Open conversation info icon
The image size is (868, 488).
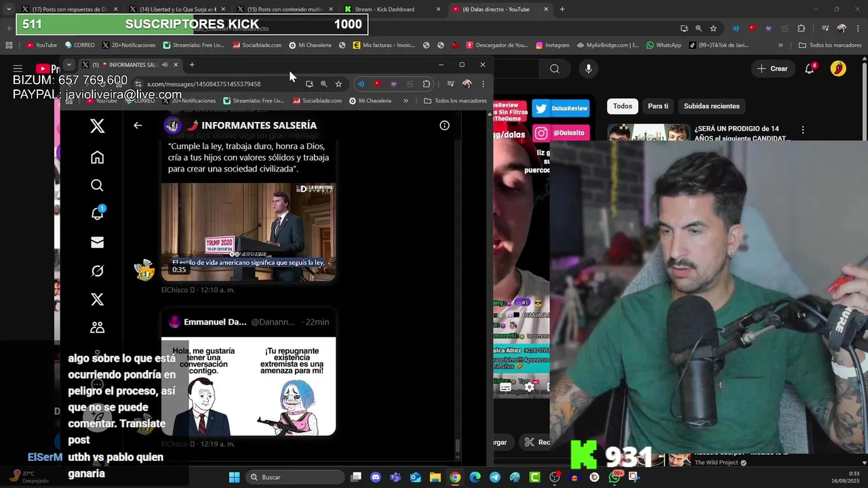tap(444, 125)
